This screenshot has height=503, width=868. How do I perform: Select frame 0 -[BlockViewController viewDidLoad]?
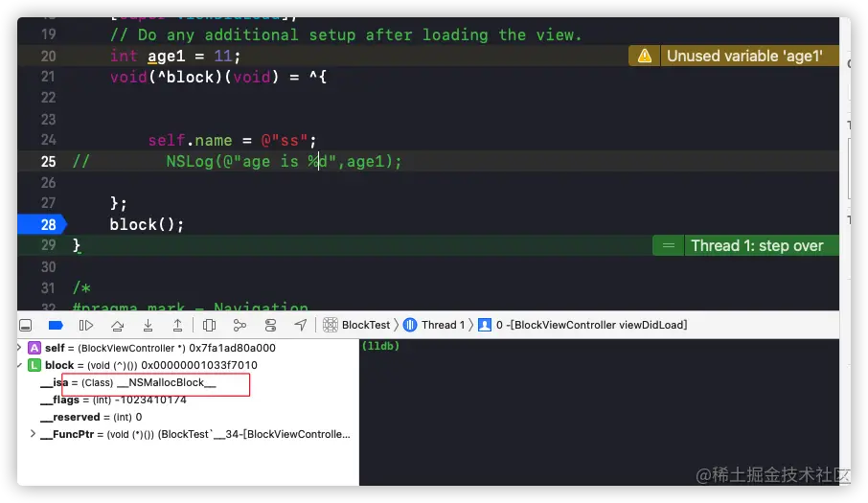pyautogui.click(x=591, y=325)
